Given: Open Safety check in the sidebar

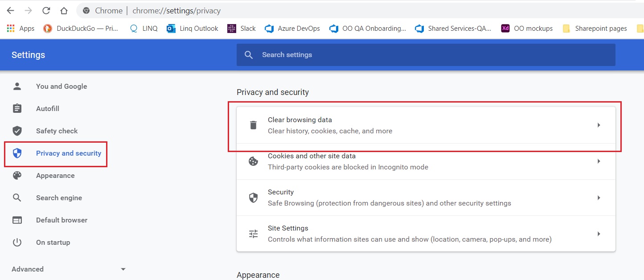Looking at the screenshot, I should coord(57,131).
